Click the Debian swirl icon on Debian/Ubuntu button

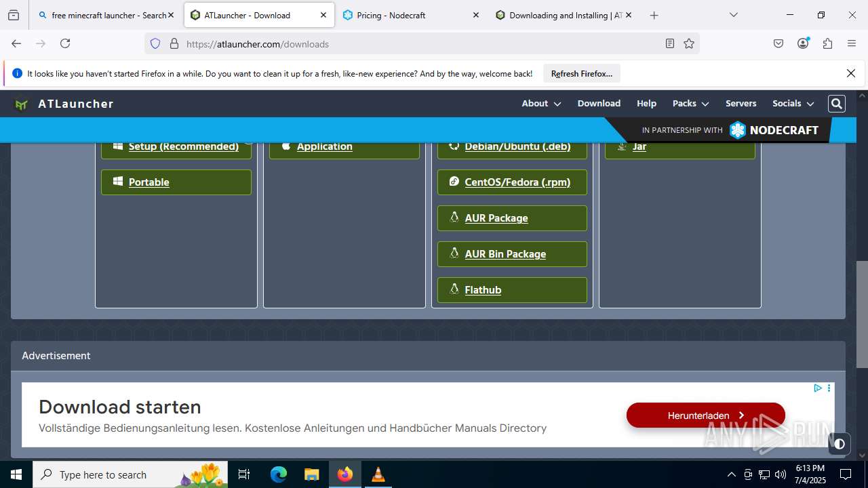pyautogui.click(x=454, y=146)
